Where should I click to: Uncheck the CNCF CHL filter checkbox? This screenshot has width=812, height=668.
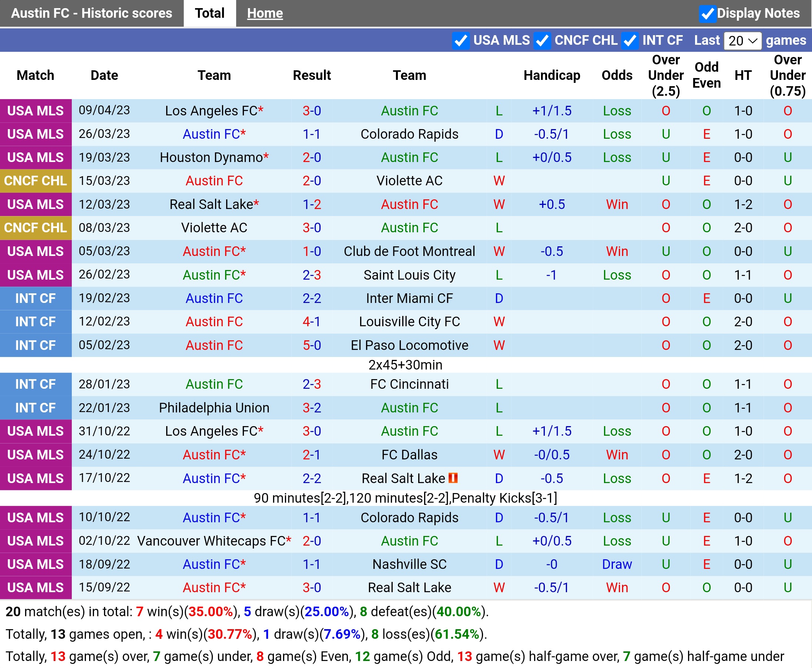click(x=542, y=41)
